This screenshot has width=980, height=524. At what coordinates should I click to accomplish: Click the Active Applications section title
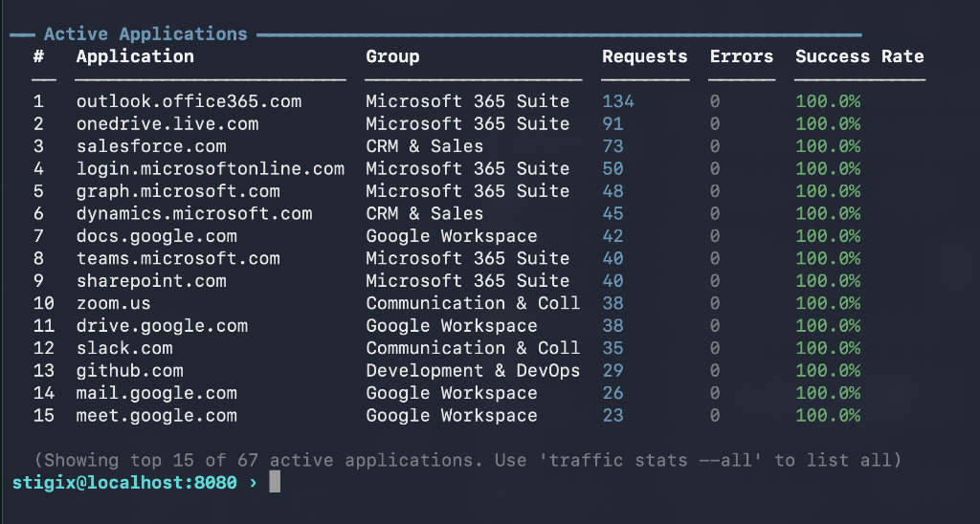click(x=145, y=33)
